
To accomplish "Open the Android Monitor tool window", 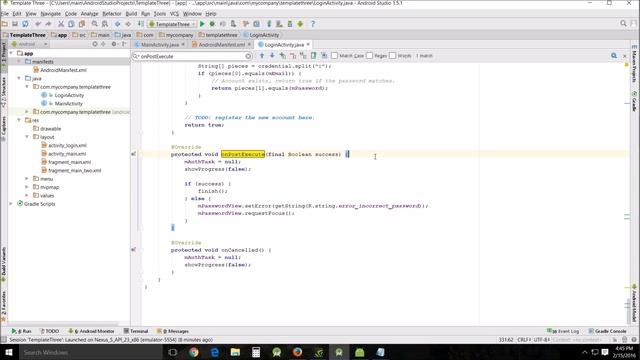I will (x=91, y=331).
